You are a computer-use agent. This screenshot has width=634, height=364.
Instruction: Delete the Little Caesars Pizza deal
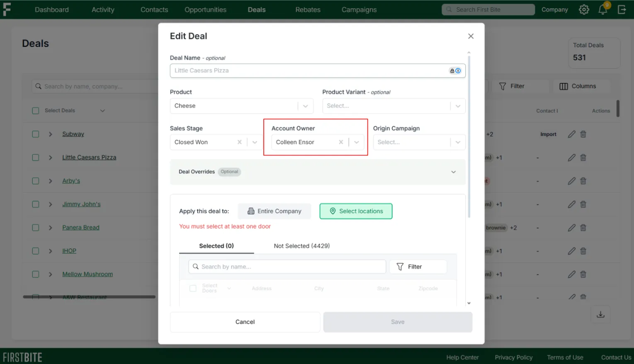coord(583,158)
